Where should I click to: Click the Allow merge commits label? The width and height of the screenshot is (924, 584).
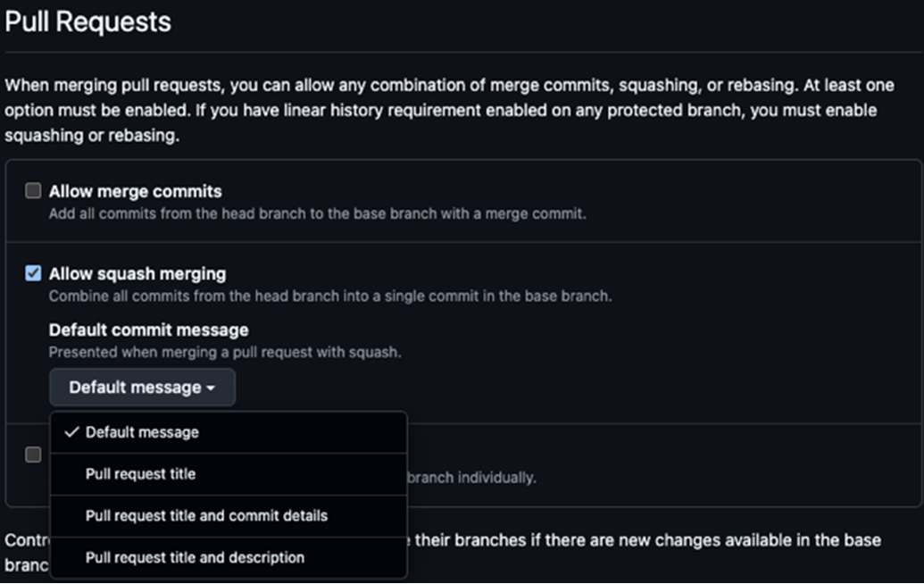coord(136,191)
